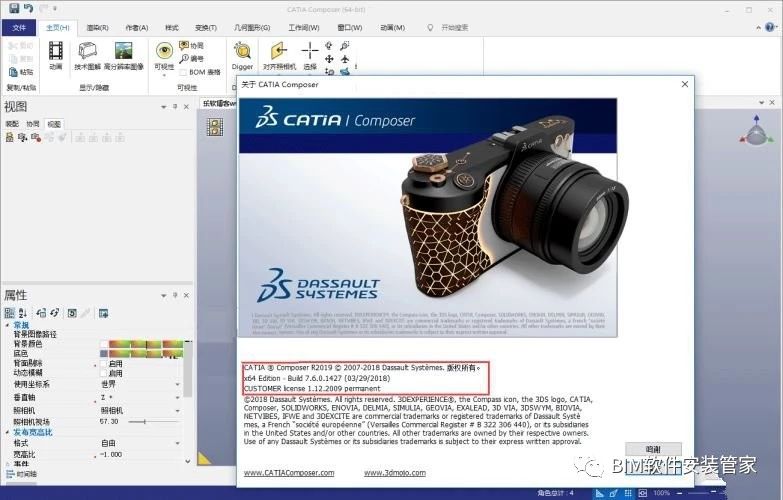Viewport: 783px width, 500px height.
Task: Enable the motion blur checkbox
Action: tap(104, 373)
